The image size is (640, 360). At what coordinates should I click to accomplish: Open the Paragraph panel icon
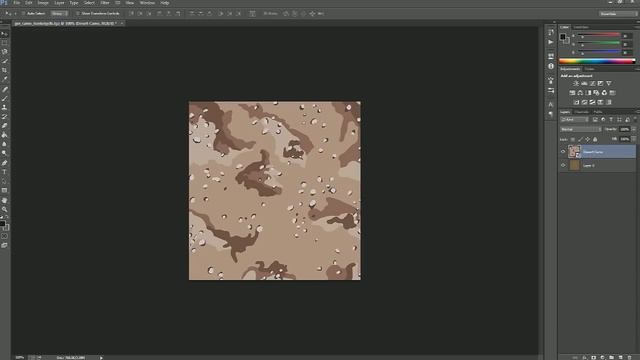551,115
